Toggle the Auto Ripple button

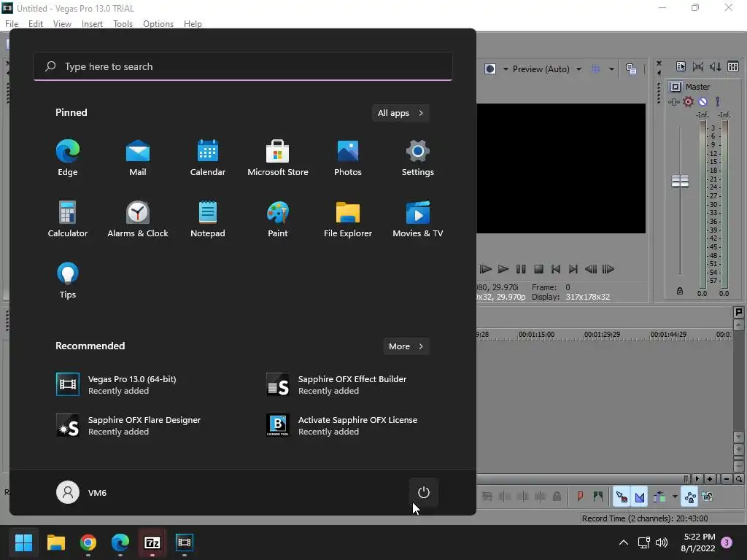click(x=659, y=497)
